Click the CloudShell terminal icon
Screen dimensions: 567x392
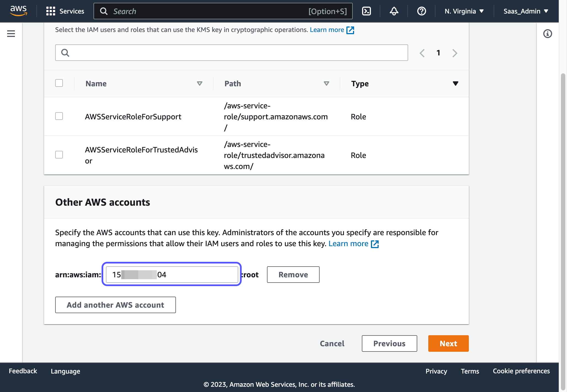pos(367,11)
